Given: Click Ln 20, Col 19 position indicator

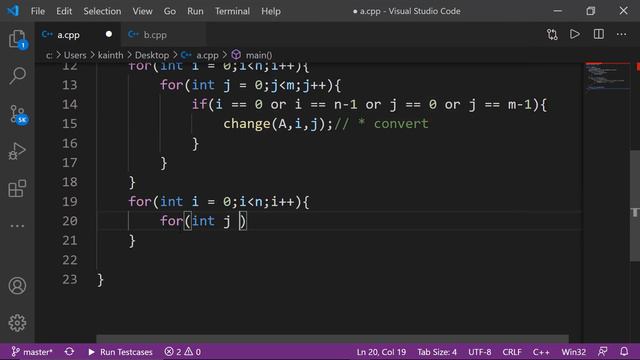Looking at the screenshot, I should tap(381, 351).
